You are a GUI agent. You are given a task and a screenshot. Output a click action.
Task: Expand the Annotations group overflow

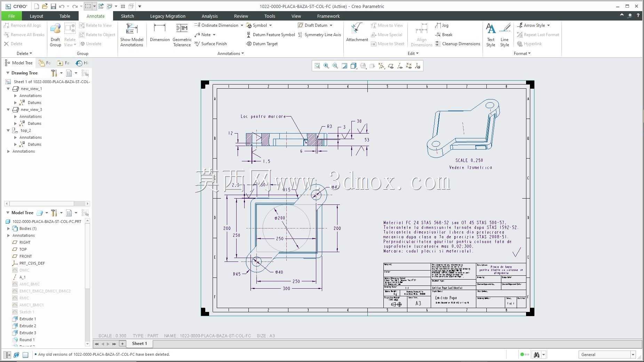pyautogui.click(x=231, y=54)
